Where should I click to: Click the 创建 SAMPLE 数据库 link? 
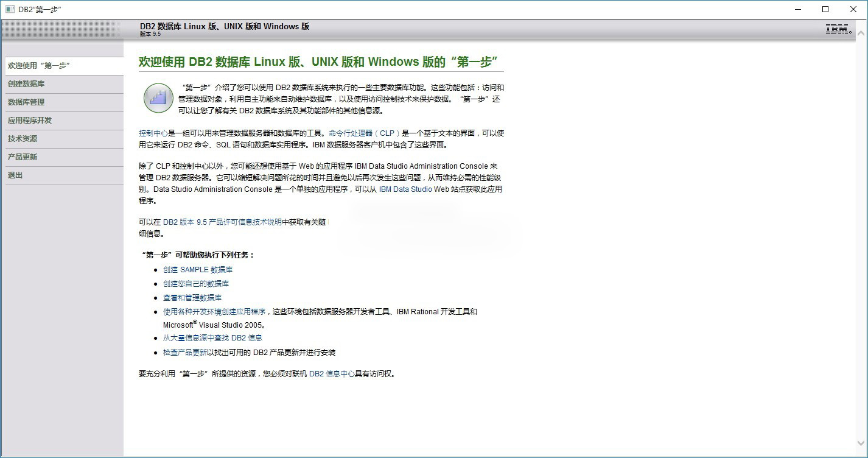pyautogui.click(x=198, y=269)
